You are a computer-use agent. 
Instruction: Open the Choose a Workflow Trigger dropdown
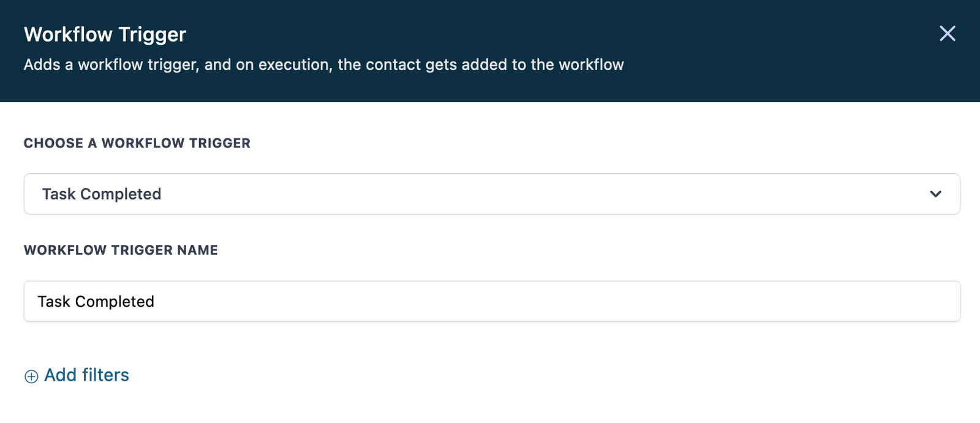[x=491, y=194]
